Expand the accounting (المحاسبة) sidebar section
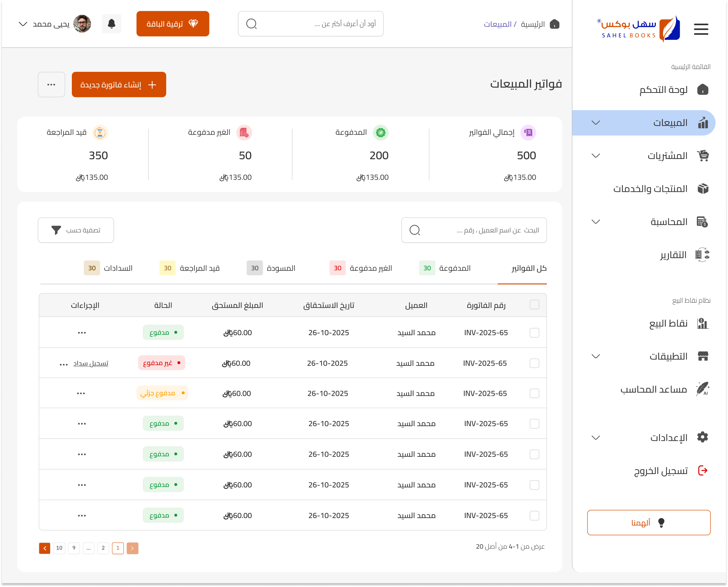The height and width of the screenshot is (587, 728). tap(644, 222)
